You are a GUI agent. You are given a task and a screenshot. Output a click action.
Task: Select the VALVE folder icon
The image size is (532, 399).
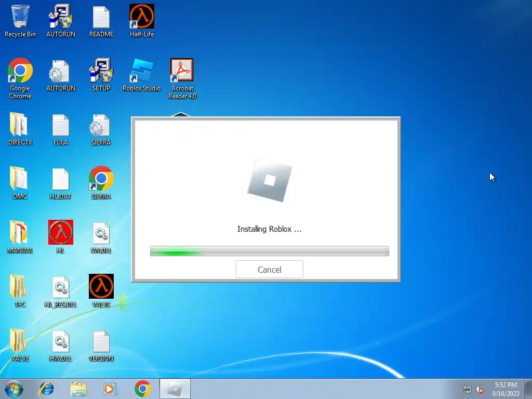coord(20,345)
